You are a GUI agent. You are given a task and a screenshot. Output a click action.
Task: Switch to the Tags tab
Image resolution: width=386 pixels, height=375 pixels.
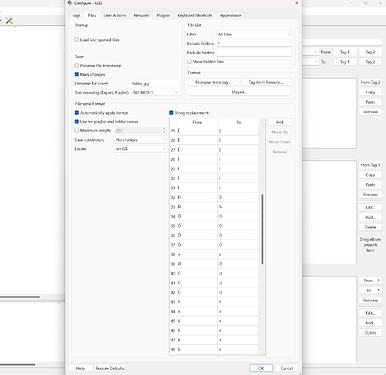76,15
